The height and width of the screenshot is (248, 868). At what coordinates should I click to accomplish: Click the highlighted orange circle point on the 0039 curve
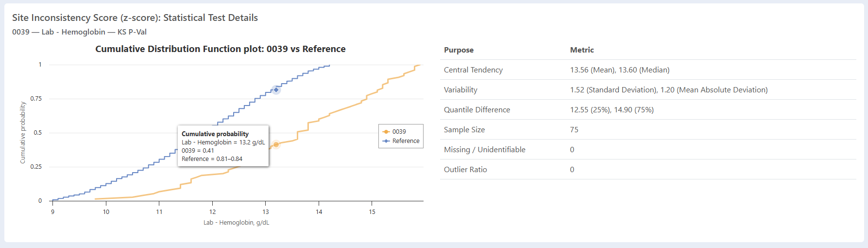point(276,144)
